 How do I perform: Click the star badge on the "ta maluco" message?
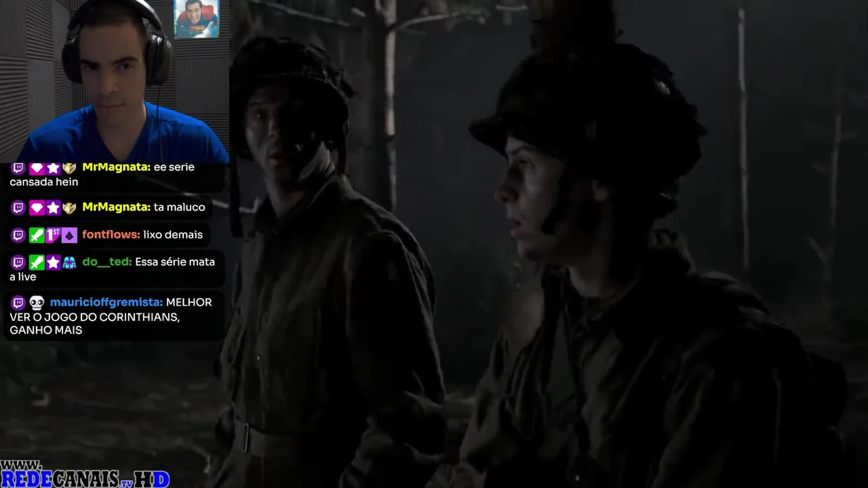(x=53, y=207)
